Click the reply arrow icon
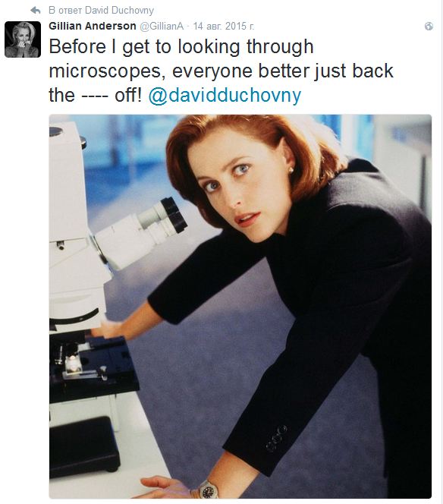Screen dimensions: 443x504 [36, 11]
